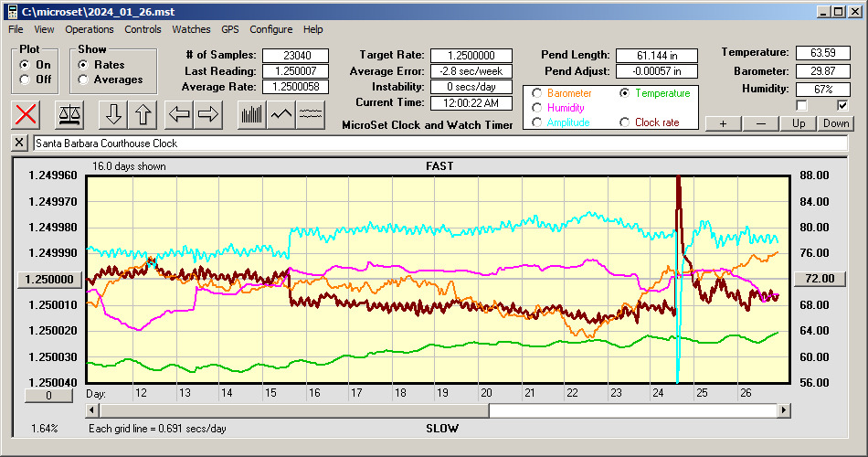The width and height of the screenshot is (868, 457).
Task: Open the Operations menu
Action: click(x=90, y=29)
